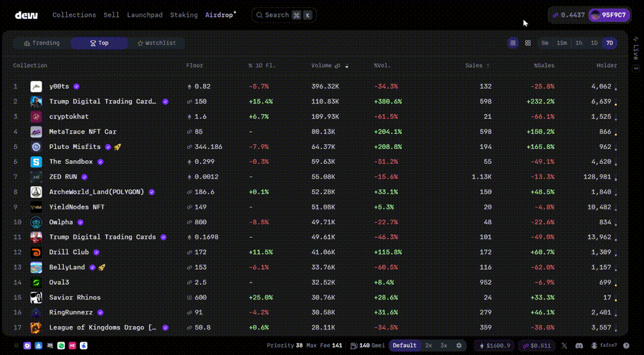This screenshot has width=644, height=355.
Task: Click the dew logo
Action: tap(26, 15)
